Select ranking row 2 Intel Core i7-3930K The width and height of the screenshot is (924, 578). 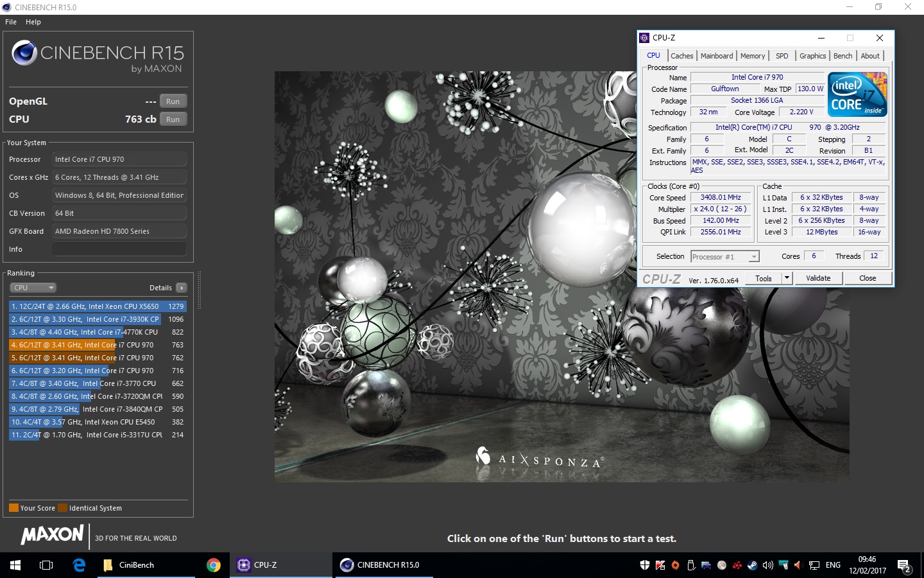(98, 319)
